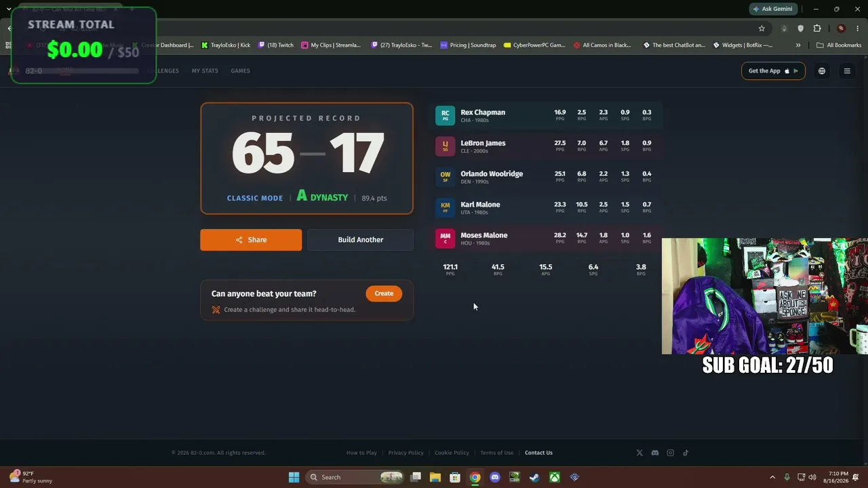Open the Terms of Use link
This screenshot has height=488, width=868.
[x=497, y=453]
